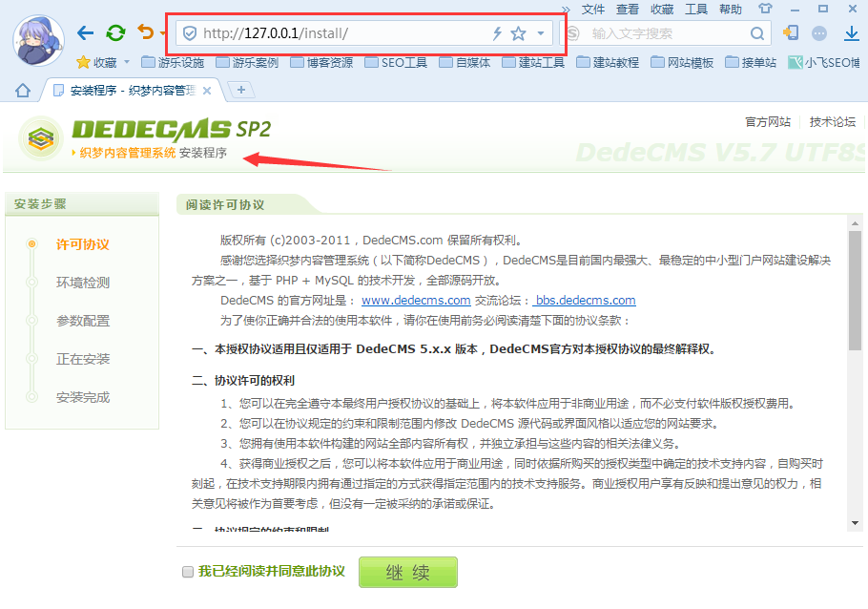The image size is (868, 609).
Task: Click the browser back arrow
Action: coord(85,33)
